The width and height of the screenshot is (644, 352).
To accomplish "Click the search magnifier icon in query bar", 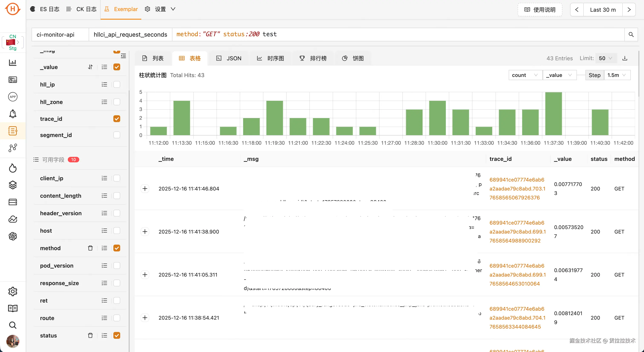I will (631, 35).
